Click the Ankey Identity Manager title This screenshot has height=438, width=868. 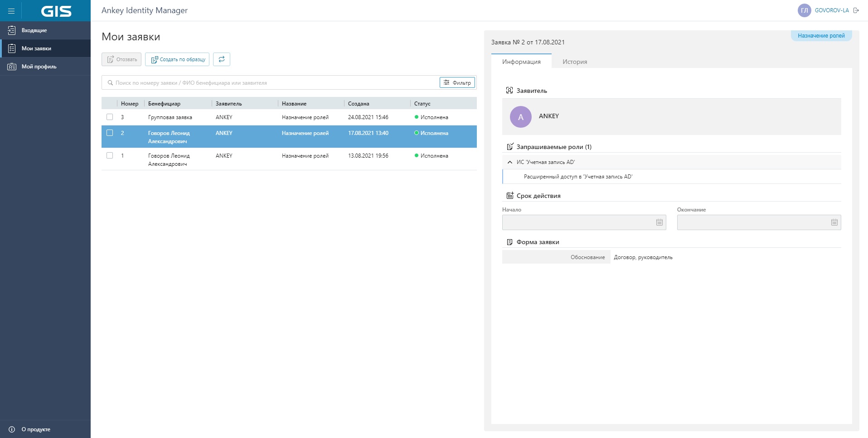[x=145, y=10]
